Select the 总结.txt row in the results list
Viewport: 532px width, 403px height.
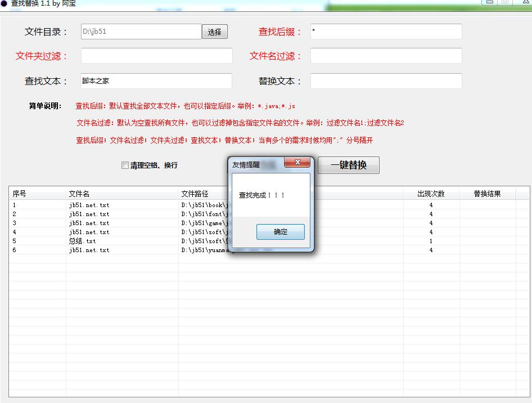coord(112,241)
